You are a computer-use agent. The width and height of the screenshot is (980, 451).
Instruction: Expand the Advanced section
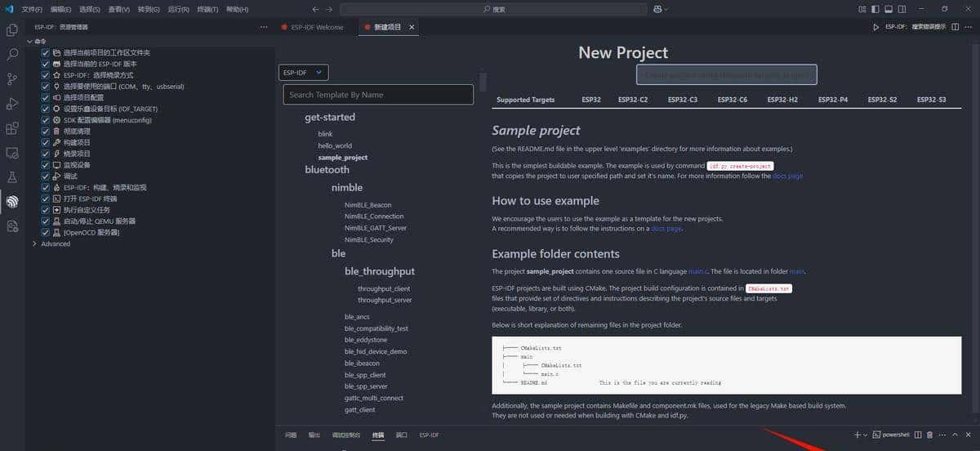34,243
